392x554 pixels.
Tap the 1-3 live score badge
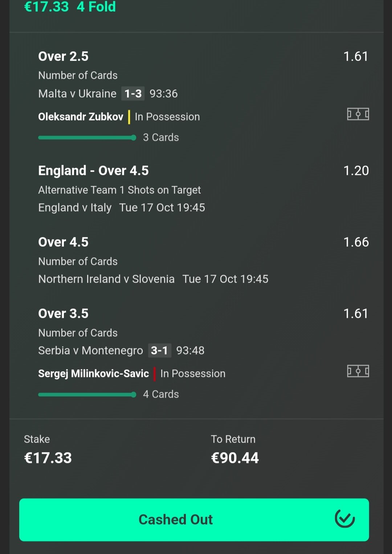point(133,94)
